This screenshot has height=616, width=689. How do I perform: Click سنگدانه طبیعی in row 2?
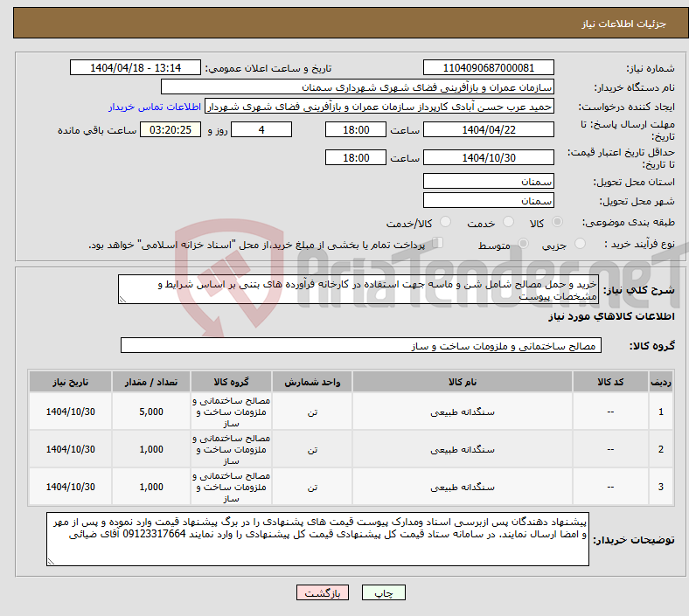(x=463, y=449)
